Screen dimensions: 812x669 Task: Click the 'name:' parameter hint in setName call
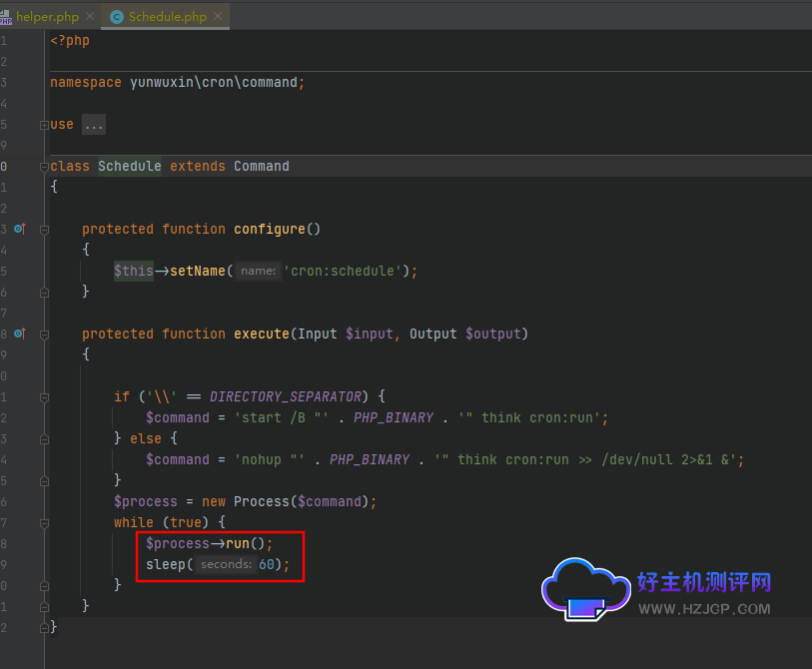[257, 271]
